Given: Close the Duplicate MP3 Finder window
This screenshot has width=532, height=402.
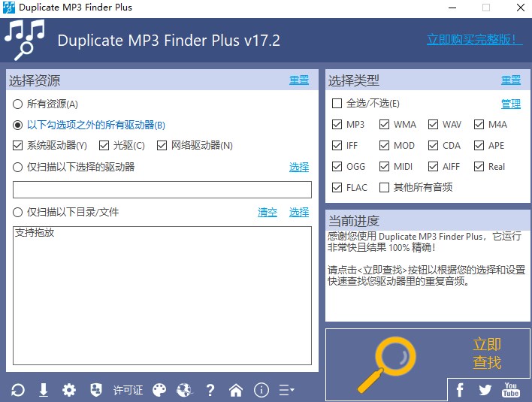Looking at the screenshot, I should pos(521,8).
